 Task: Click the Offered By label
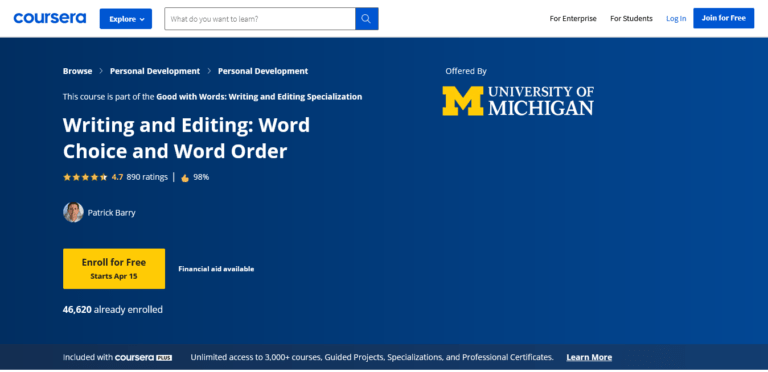point(466,71)
